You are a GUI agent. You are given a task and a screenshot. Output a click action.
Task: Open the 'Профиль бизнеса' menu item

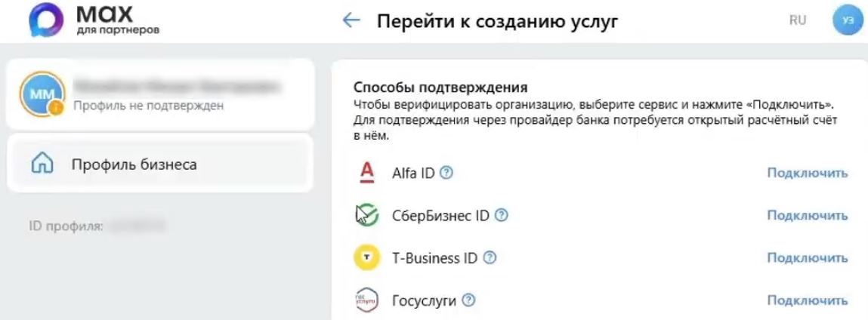click(x=160, y=164)
